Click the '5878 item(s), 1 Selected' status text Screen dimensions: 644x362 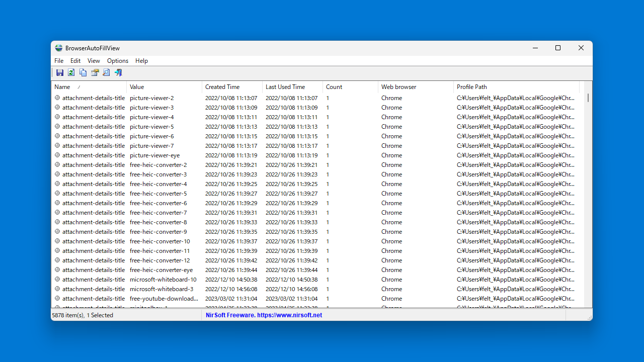click(83, 315)
